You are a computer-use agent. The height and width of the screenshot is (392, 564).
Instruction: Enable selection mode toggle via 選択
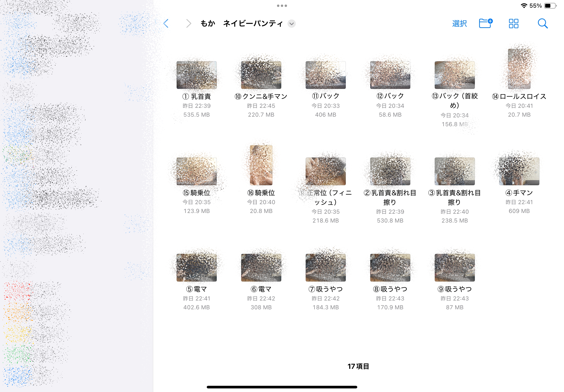459,24
